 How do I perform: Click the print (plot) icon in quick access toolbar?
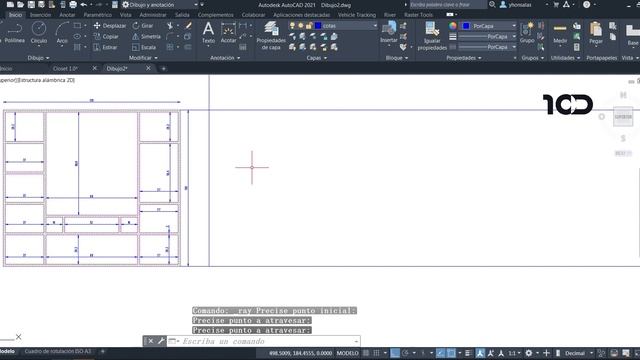pos(73,4)
